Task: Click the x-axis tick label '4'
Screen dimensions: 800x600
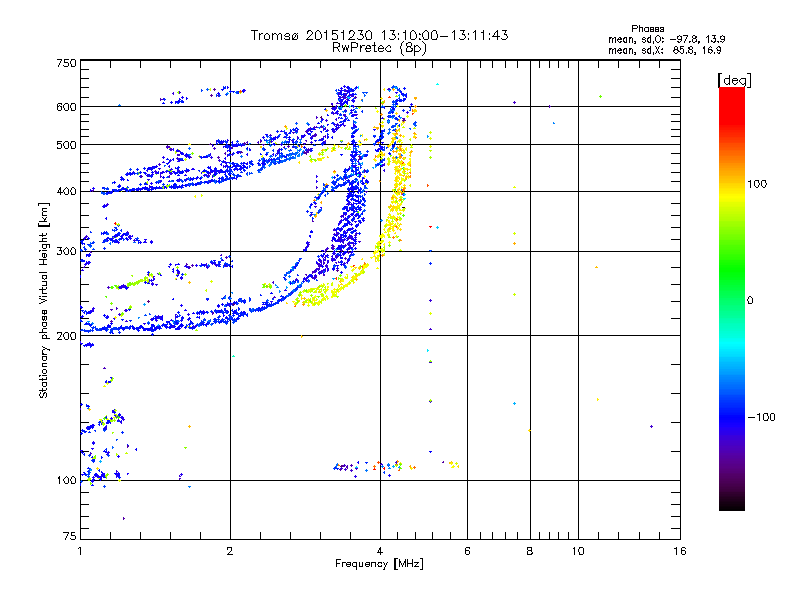Action: tap(380, 551)
